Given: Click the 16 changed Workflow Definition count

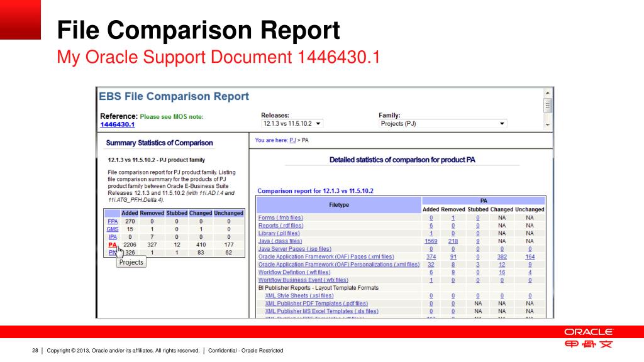Looking at the screenshot, I should [x=502, y=272].
